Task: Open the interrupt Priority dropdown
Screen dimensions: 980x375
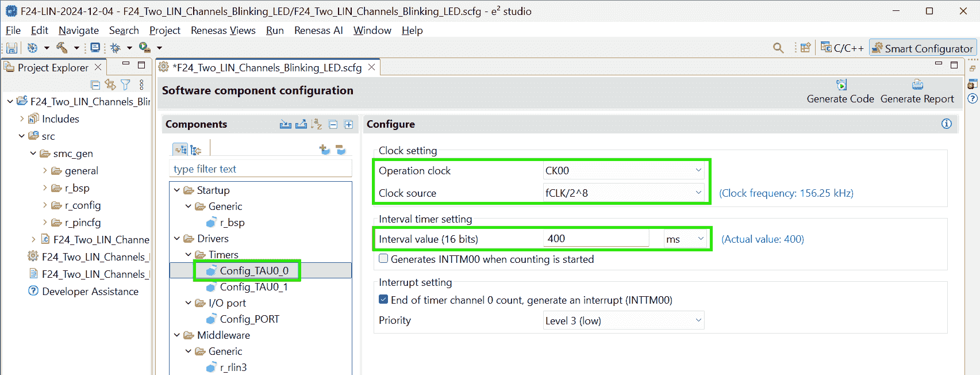Action: [623, 321]
